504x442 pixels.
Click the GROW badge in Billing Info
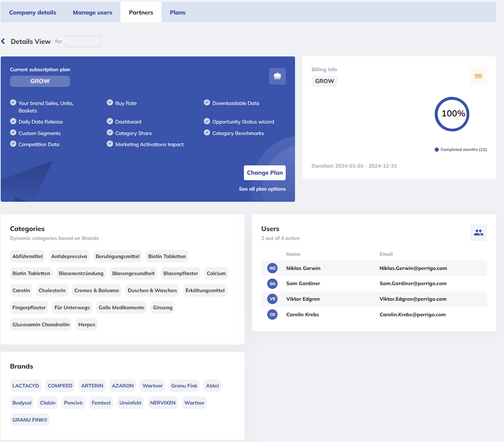(x=324, y=81)
